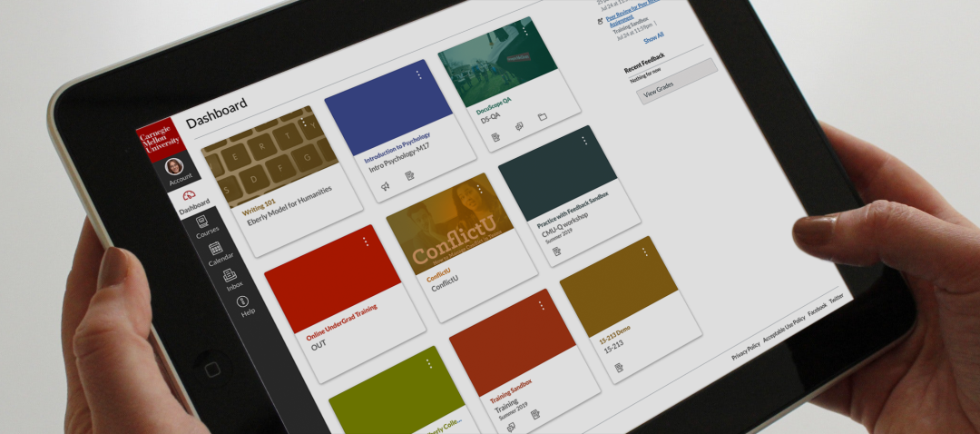Open three-dot menu on Practice with Feedback Sandbox
This screenshot has width=980, height=434.
[584, 141]
